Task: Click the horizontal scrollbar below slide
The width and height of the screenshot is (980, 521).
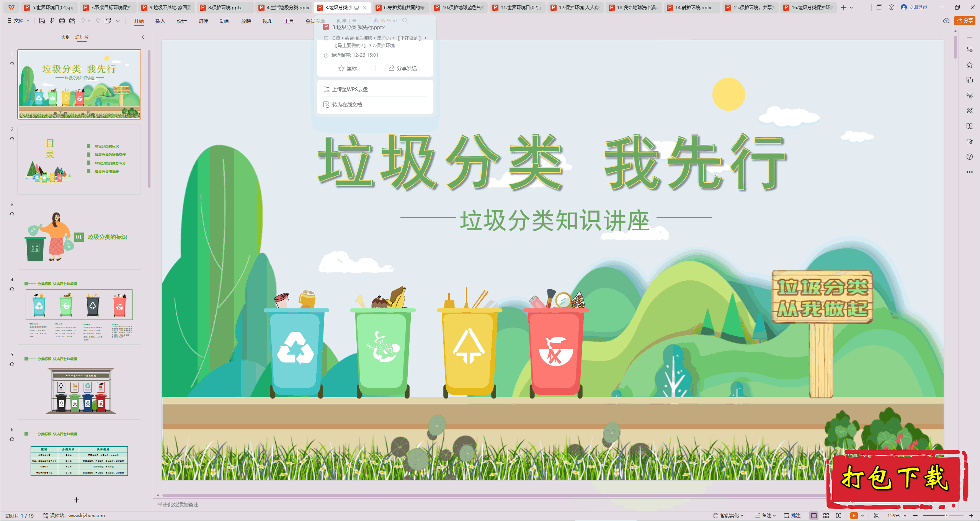Action: [494, 495]
